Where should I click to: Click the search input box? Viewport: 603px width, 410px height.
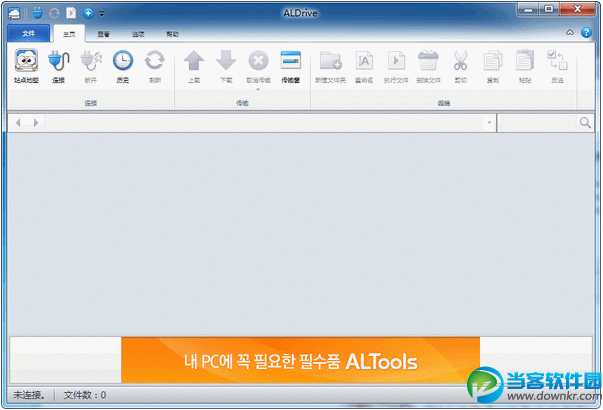point(538,123)
